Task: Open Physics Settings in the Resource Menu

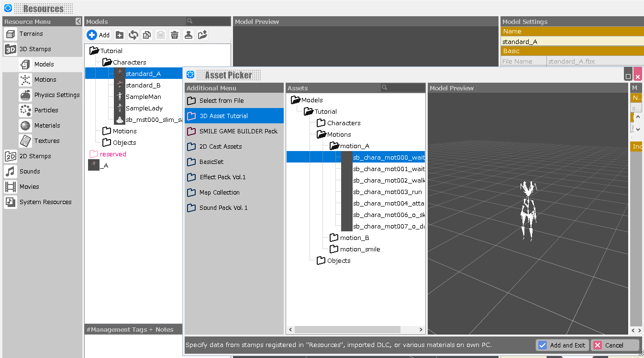Action: (x=56, y=95)
